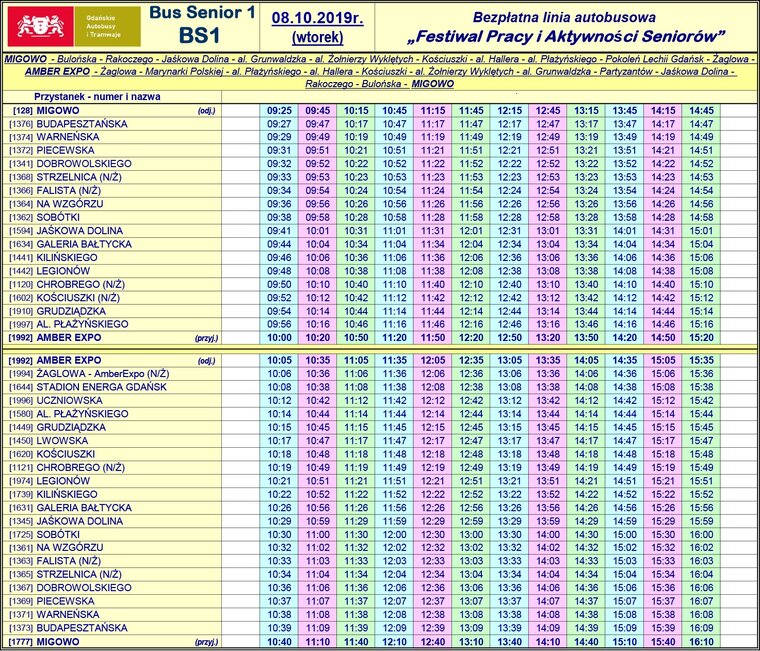Viewport: 760px width, 651px height.
Task: Click the 13:20 AMBER EXPO arrival time
Action: [x=548, y=338]
